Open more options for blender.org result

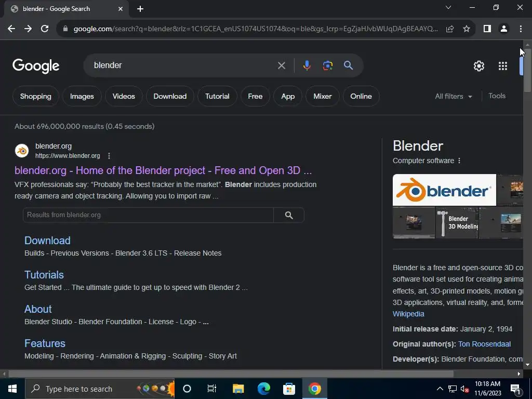coord(109,156)
